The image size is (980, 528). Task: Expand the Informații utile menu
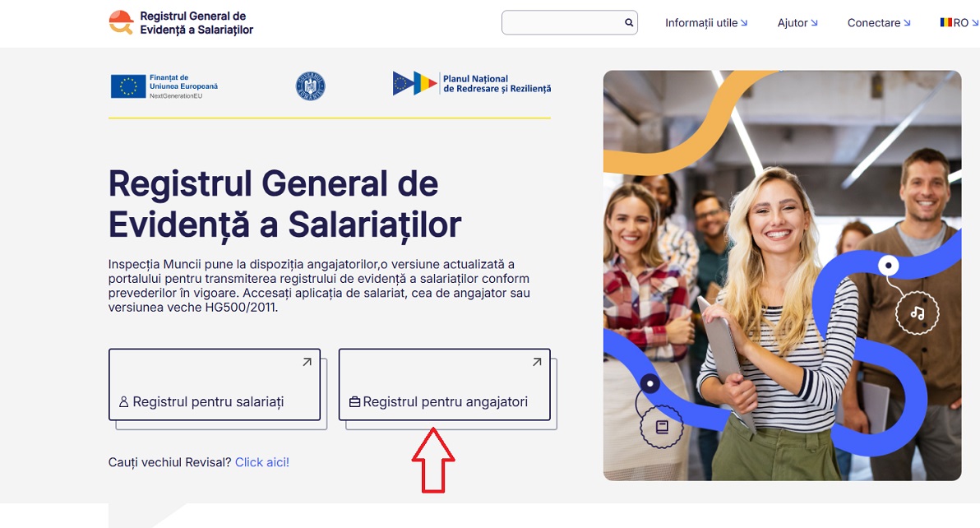[x=706, y=23]
